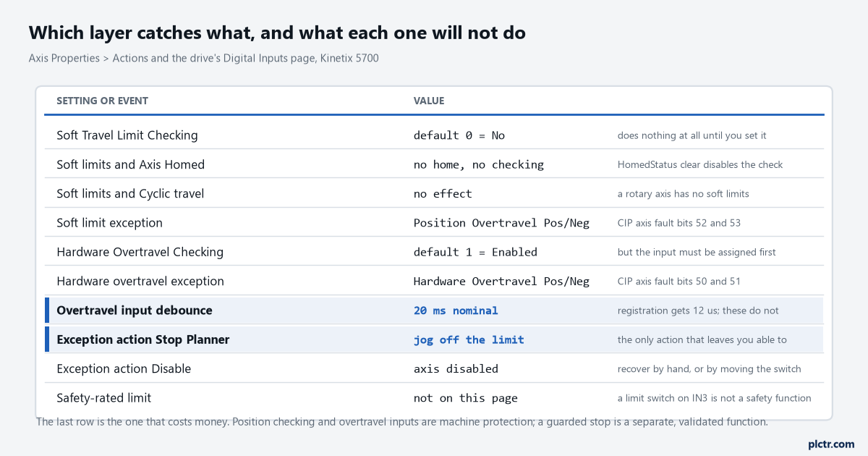Click the note 'but the input must be assigned first'
Screen dimensions: 868x456
pos(697,252)
